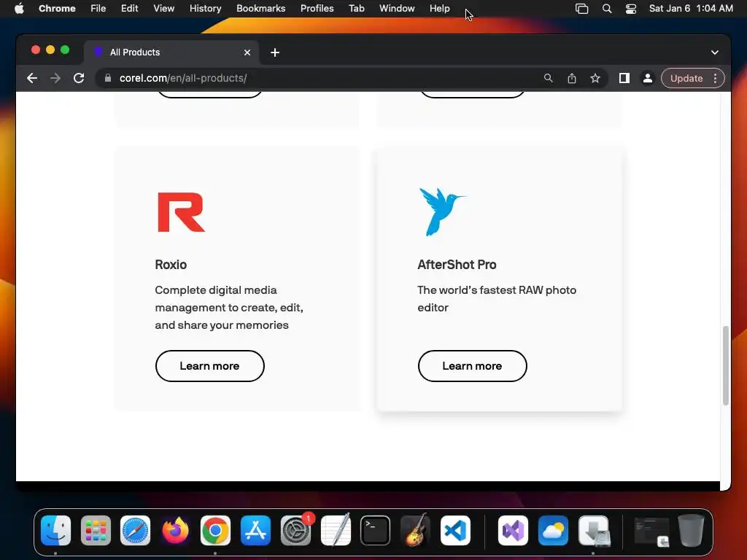
Task: Open Spotlight search in menu bar
Action: 606,9
